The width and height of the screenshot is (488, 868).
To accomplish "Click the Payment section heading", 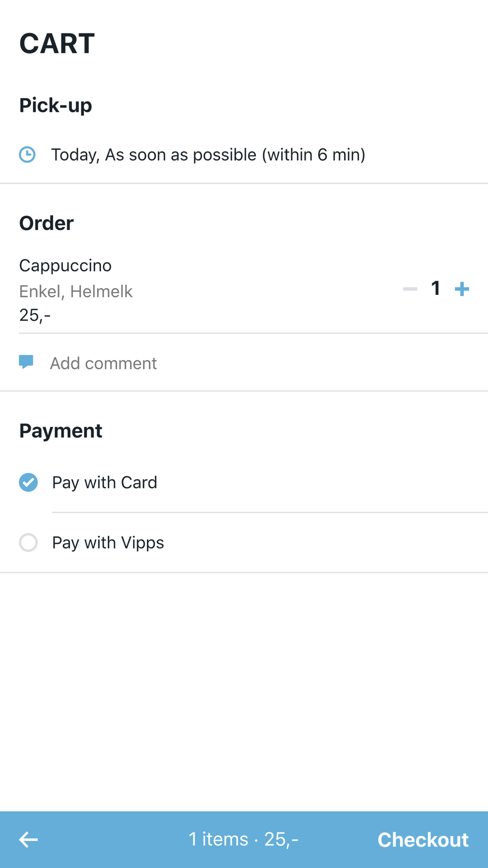I will click(x=61, y=431).
